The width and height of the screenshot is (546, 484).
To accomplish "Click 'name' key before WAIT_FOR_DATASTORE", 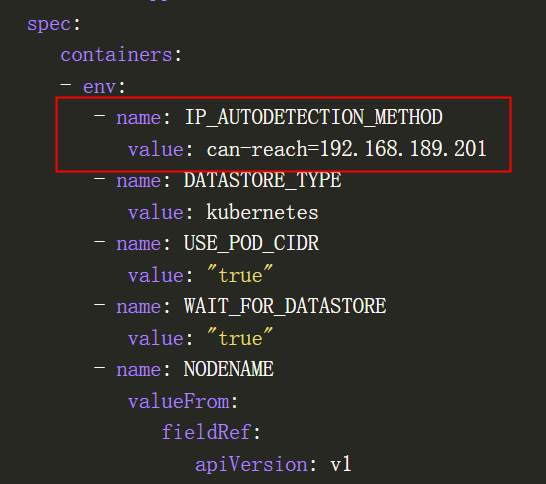I will (139, 307).
